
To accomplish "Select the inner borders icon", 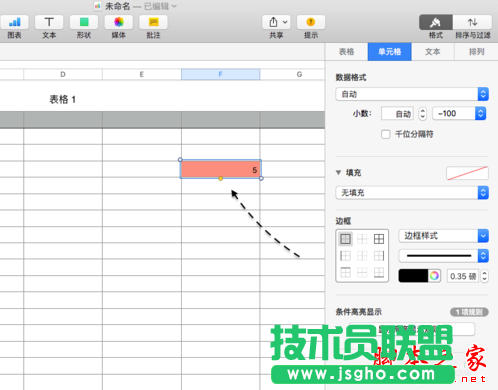I will [x=362, y=239].
